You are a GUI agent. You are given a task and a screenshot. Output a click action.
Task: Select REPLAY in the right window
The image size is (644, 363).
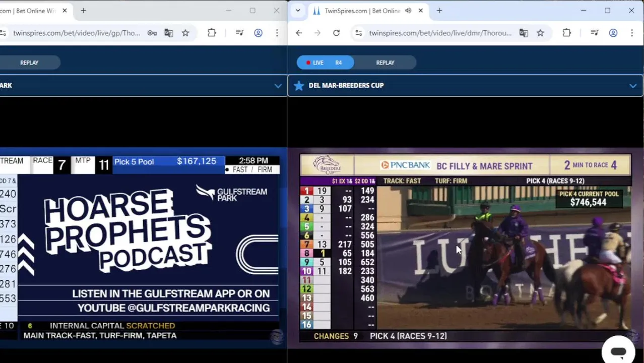385,63
